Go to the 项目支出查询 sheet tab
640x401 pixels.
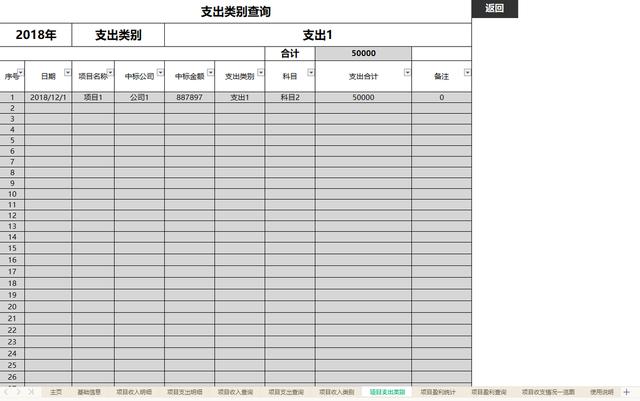(x=286, y=392)
